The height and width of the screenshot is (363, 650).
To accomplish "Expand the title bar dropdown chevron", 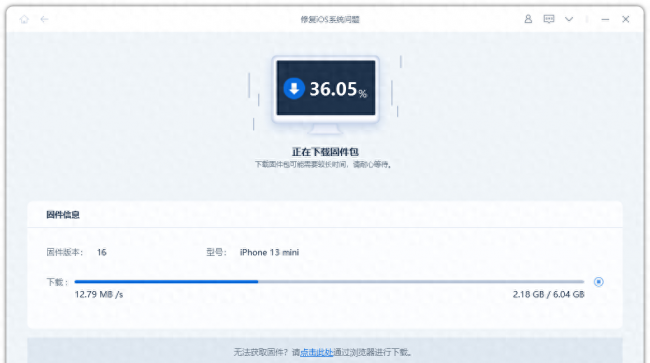I will (569, 19).
